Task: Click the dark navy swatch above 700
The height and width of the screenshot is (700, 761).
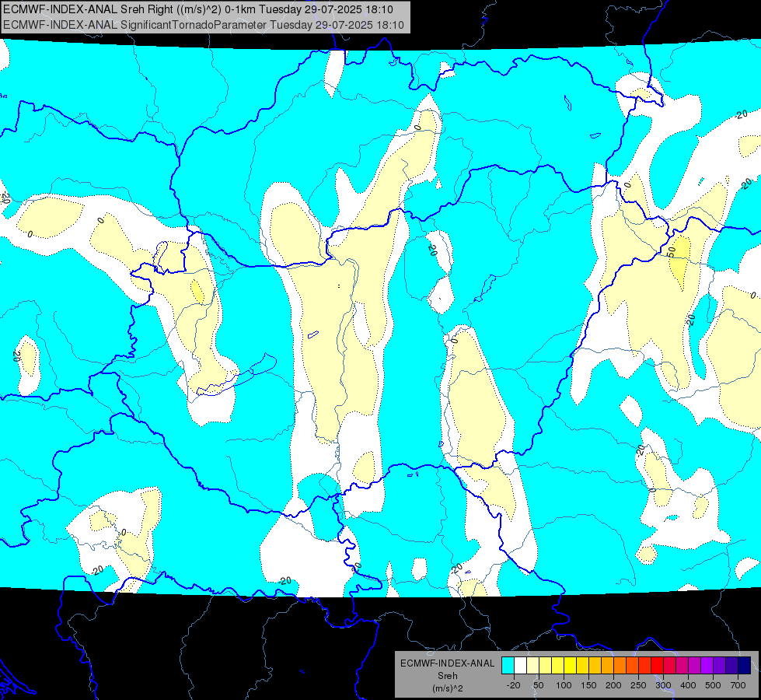Action: point(744,665)
